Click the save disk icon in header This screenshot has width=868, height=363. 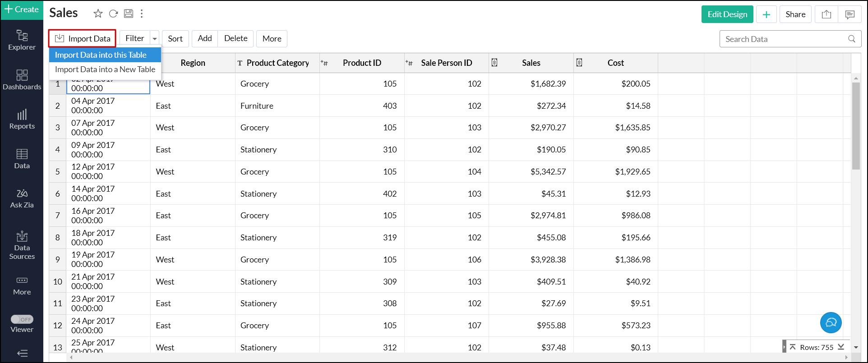point(129,14)
